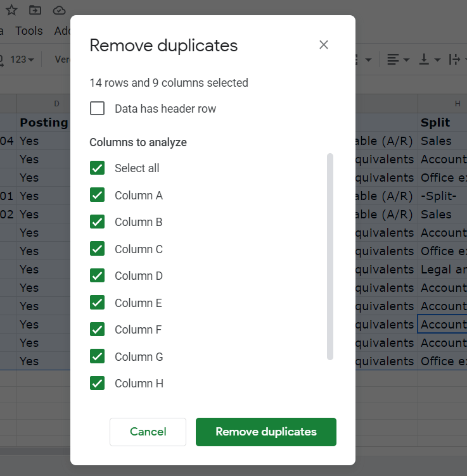
Task: Click the text wrapping icon
Action: click(x=455, y=59)
